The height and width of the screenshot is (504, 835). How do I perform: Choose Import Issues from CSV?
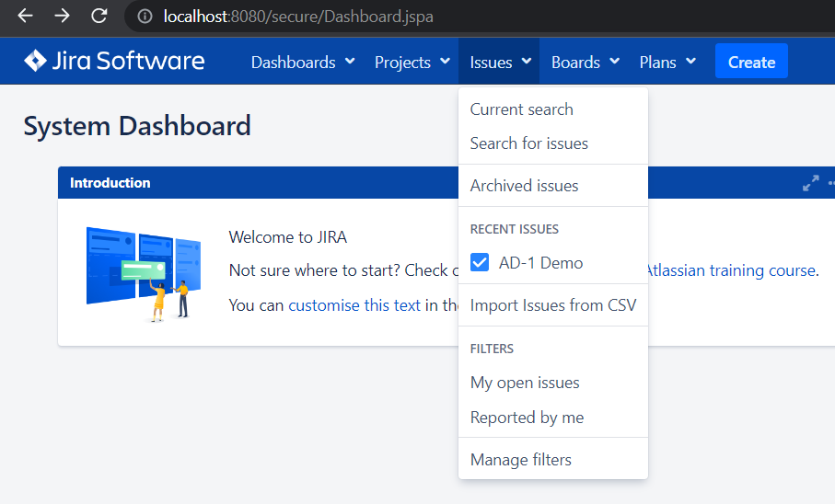tap(552, 305)
